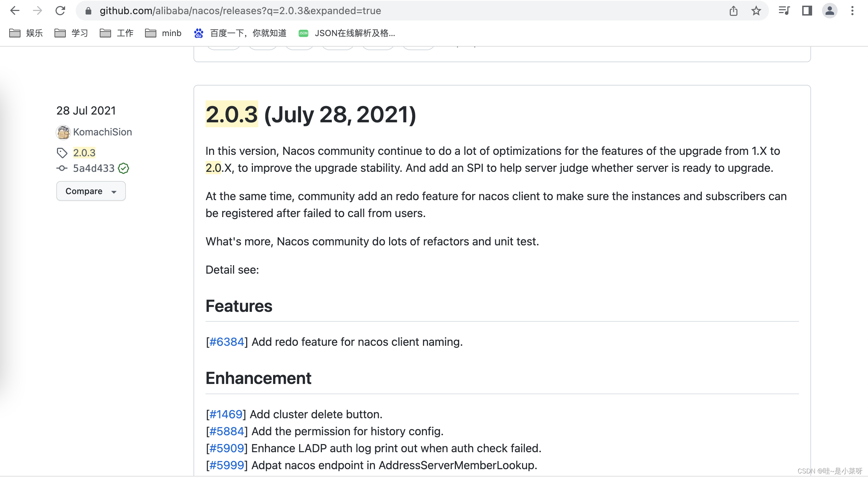
Task: Reload the page with the refresh icon
Action: (x=60, y=11)
